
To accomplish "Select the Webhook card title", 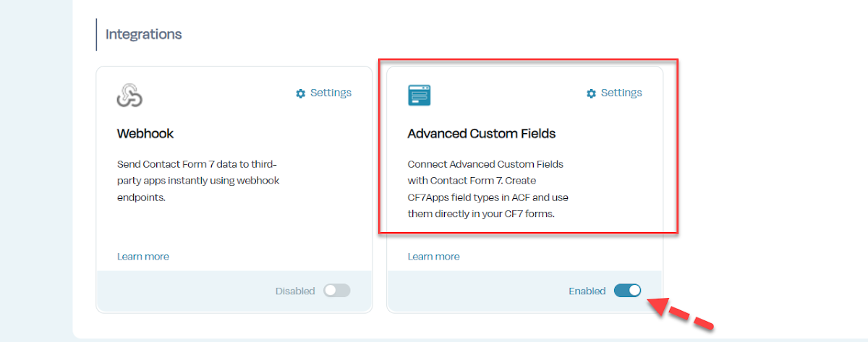I will 145,134.
